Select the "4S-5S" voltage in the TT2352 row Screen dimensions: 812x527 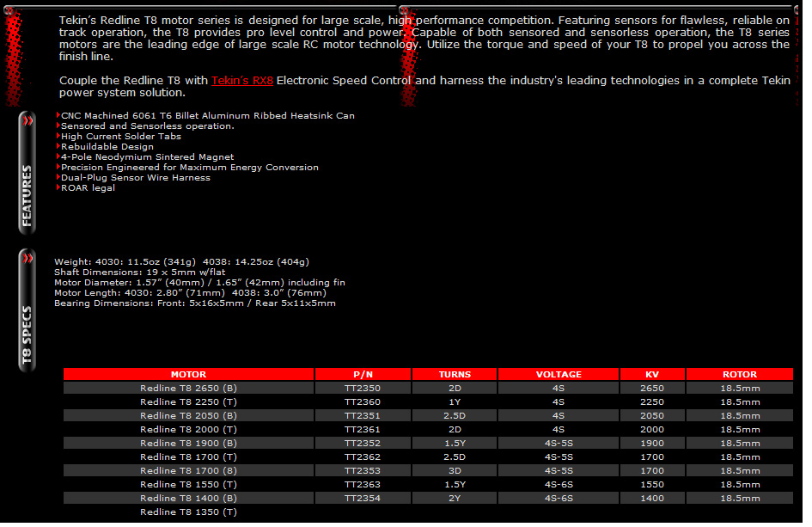[559, 443]
